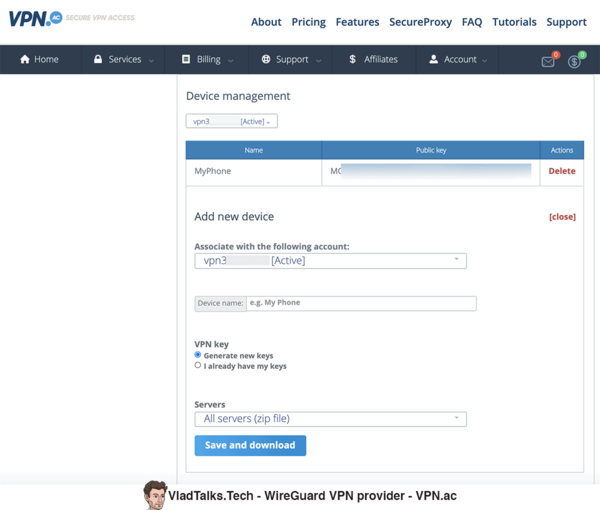Viewport: 600px width, 510px height.
Task: Open the SecureProxy page
Action: point(421,22)
